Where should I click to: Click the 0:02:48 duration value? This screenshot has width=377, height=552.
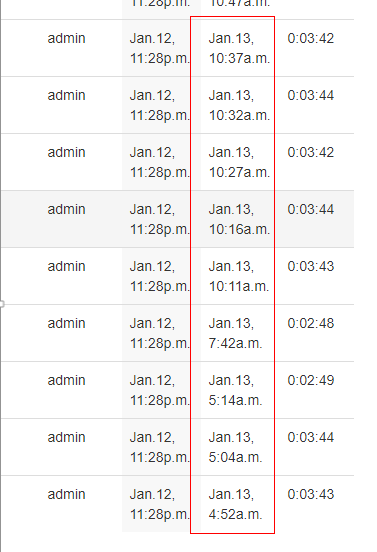pos(310,323)
